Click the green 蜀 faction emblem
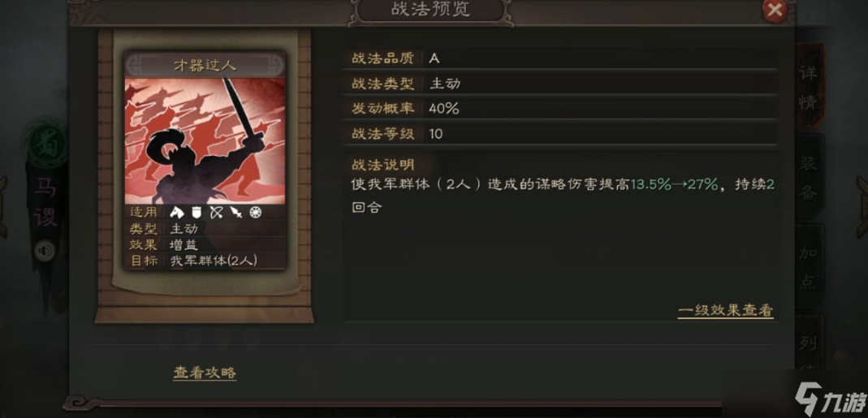Screen dimensions: 868x418 click(x=46, y=142)
